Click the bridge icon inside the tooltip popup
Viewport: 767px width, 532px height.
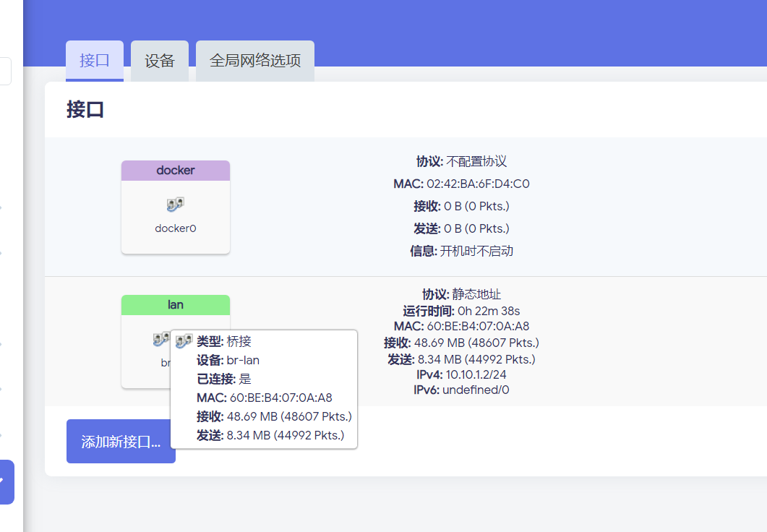[x=184, y=341]
